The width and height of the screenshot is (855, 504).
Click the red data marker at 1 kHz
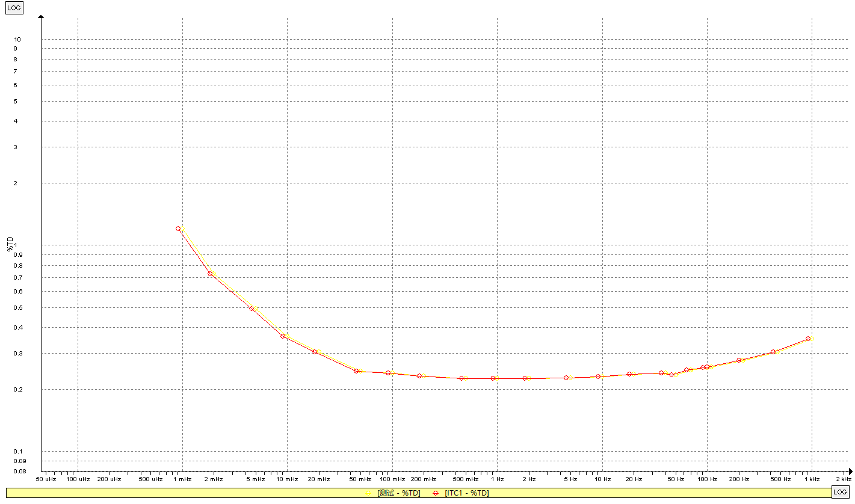(808, 339)
